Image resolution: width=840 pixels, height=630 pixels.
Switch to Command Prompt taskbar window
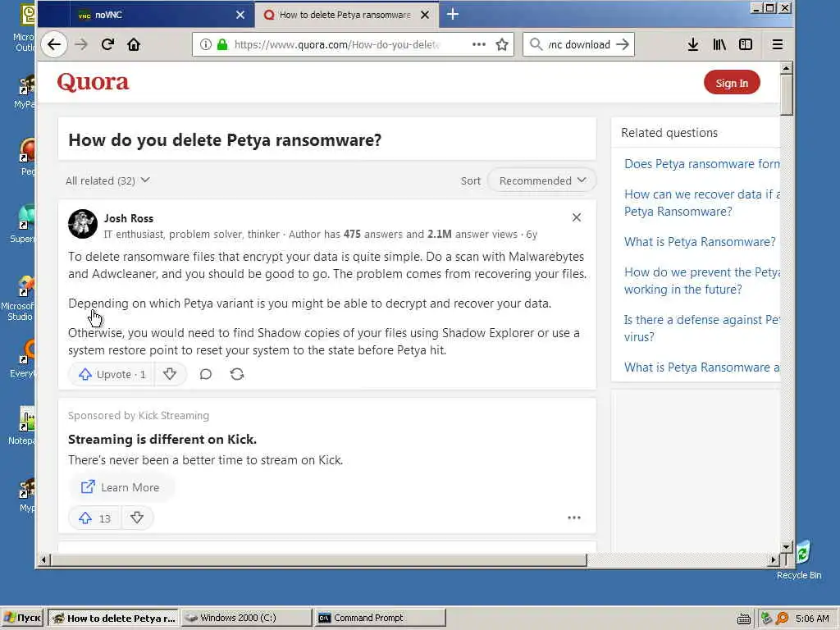(381, 618)
